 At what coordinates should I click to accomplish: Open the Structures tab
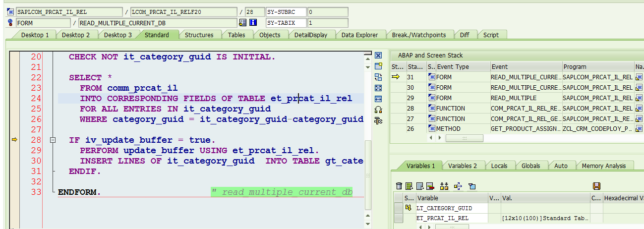(199, 35)
